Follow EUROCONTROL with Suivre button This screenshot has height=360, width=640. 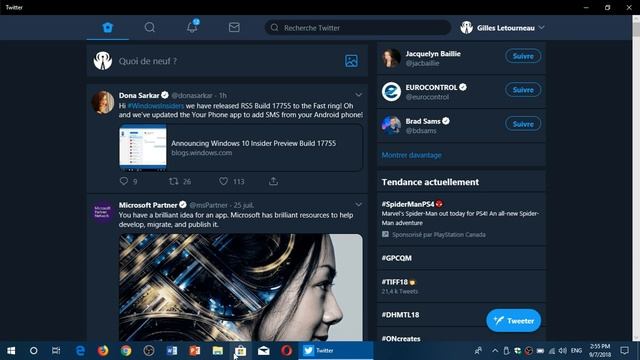523,90
